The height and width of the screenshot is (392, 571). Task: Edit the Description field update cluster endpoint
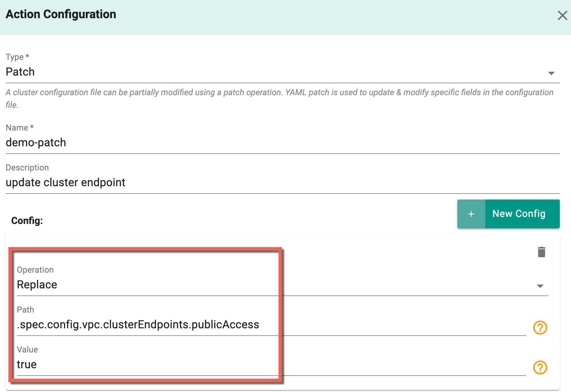tap(283, 183)
